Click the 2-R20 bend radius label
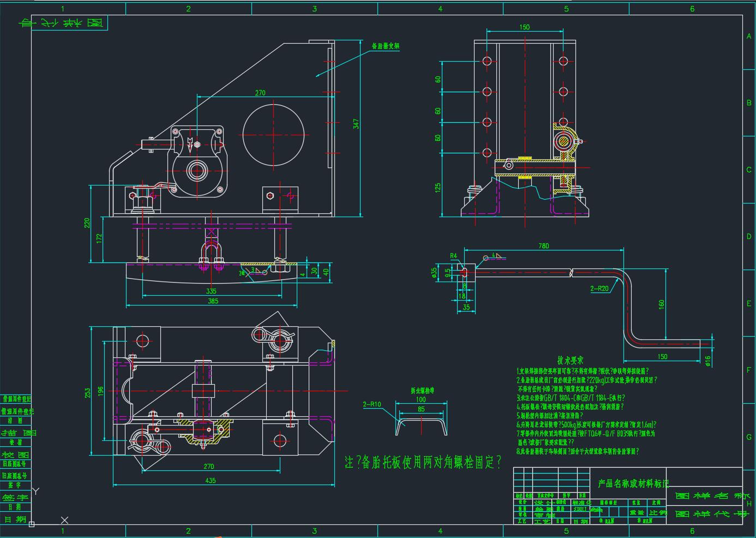Viewport: 756px width, 538px height. tap(599, 288)
